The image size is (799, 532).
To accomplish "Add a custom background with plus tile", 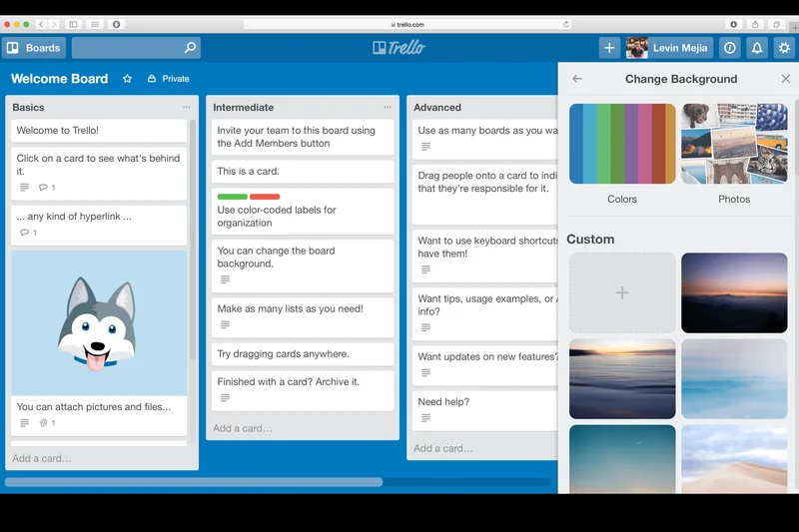I will pyautogui.click(x=622, y=292).
